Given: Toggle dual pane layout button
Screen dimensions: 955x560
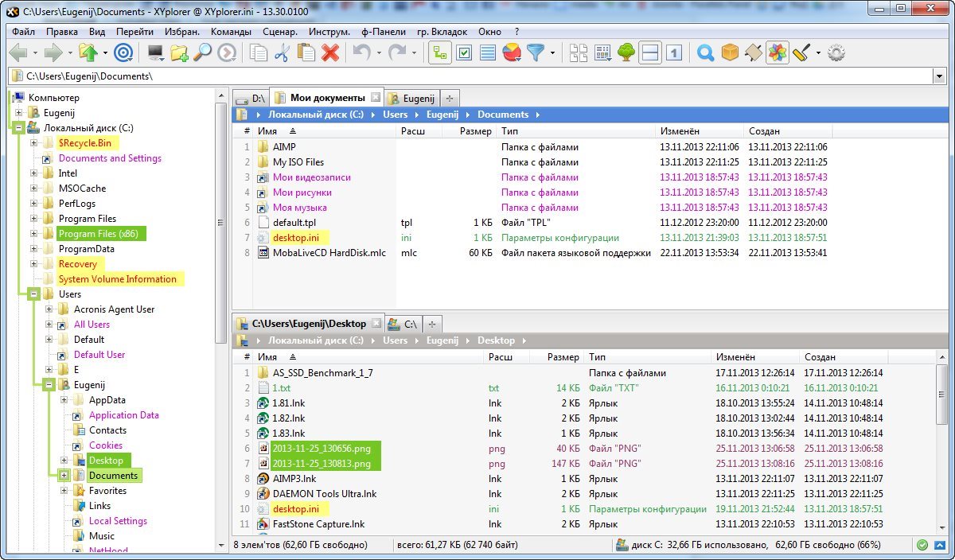Looking at the screenshot, I should click(x=650, y=53).
